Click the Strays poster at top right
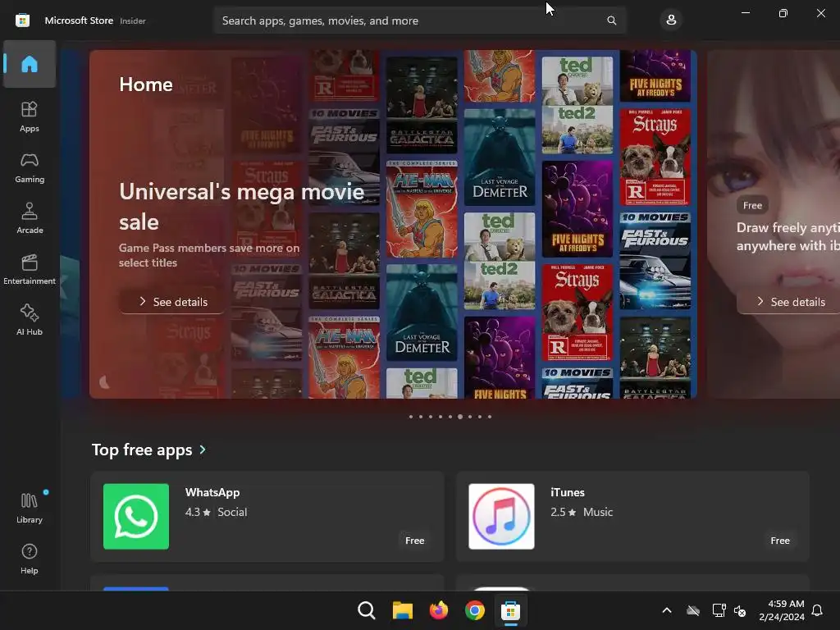The width and height of the screenshot is (840, 630). (655, 157)
